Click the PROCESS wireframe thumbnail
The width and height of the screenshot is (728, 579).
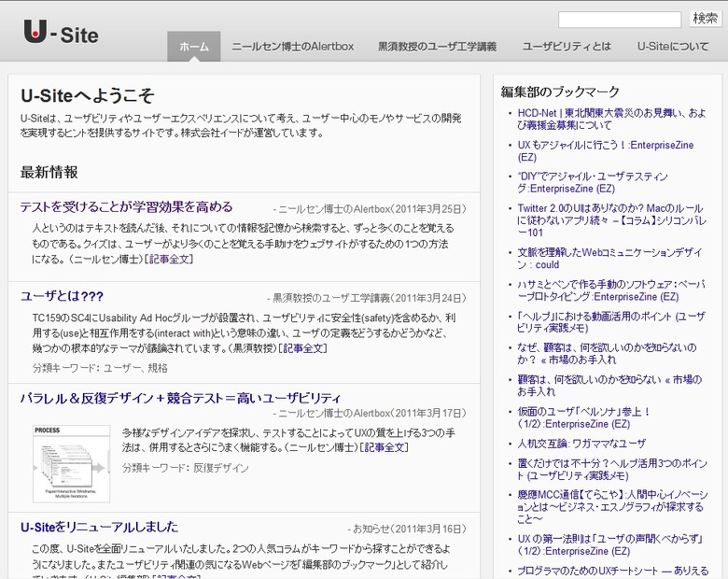pyautogui.click(x=72, y=464)
